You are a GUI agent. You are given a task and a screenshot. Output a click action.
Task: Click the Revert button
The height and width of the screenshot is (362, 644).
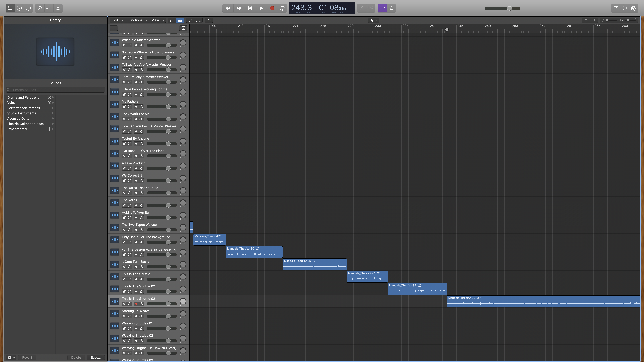(27, 357)
